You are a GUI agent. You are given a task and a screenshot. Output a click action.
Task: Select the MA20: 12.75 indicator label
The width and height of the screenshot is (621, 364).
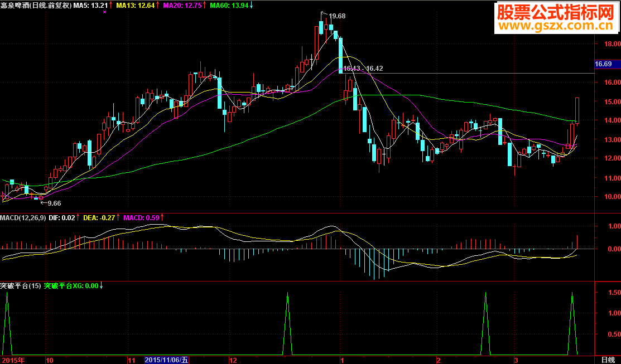tap(182, 5)
